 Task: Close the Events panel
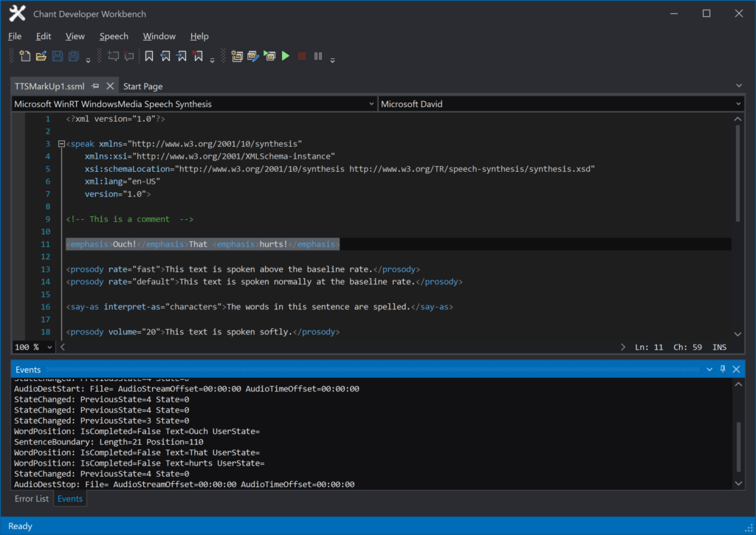[736, 369]
